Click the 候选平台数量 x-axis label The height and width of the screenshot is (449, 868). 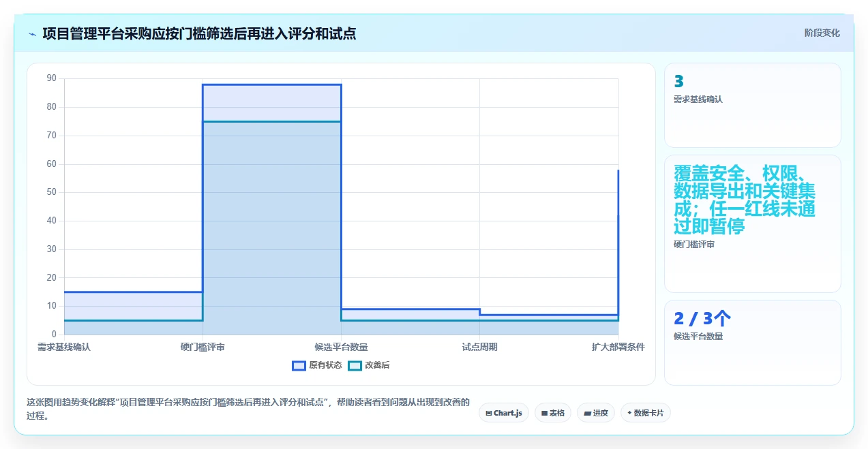[x=341, y=347]
